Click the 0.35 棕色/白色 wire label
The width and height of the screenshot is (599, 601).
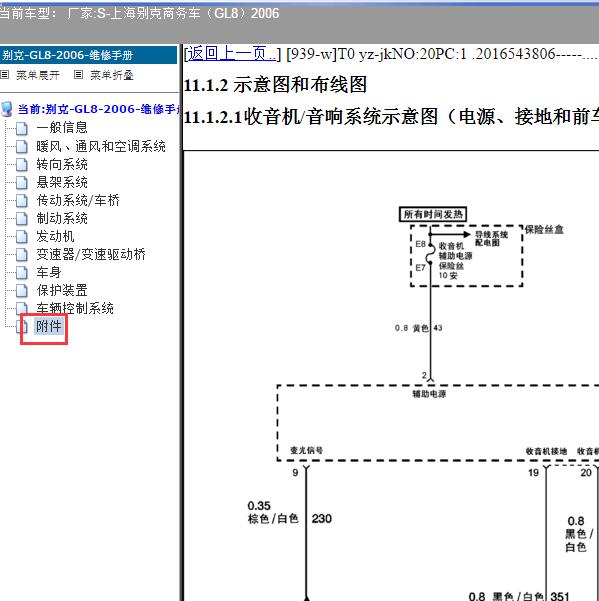272,512
